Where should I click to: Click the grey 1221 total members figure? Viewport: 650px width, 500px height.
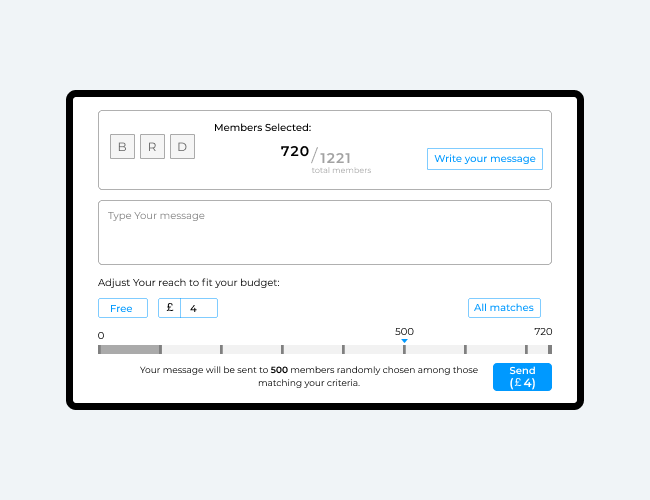tap(335, 157)
